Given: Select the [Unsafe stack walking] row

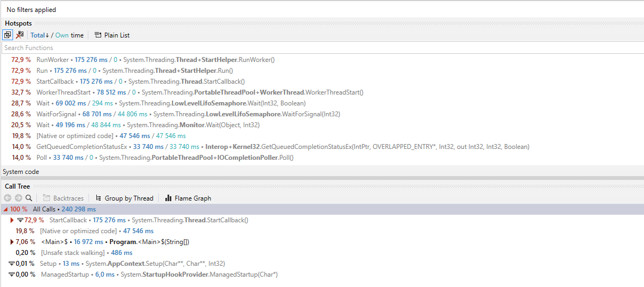Looking at the screenshot, I should 322,253.
